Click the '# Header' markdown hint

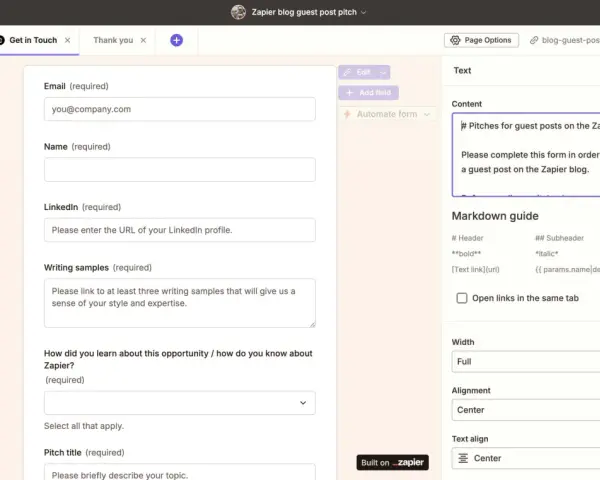(x=467, y=238)
